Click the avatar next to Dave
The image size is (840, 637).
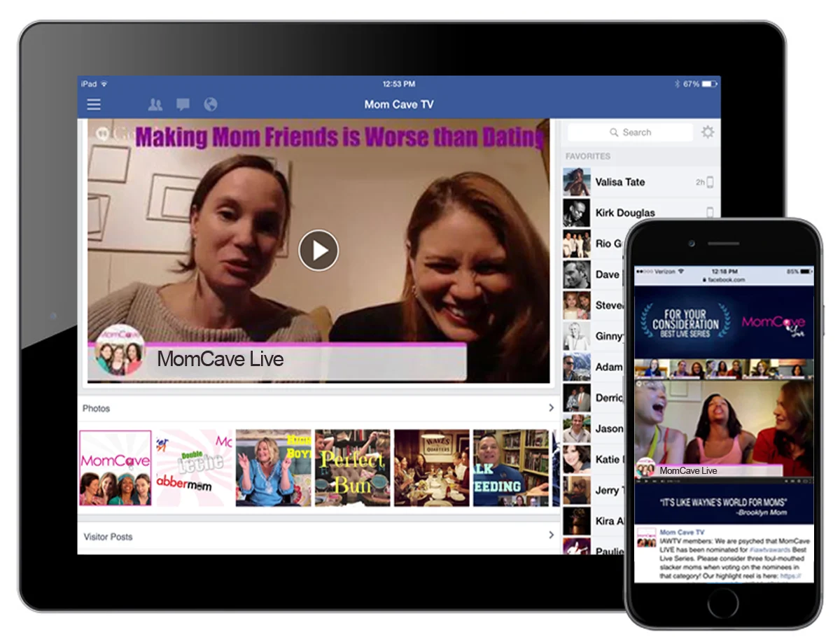pyautogui.click(x=577, y=274)
